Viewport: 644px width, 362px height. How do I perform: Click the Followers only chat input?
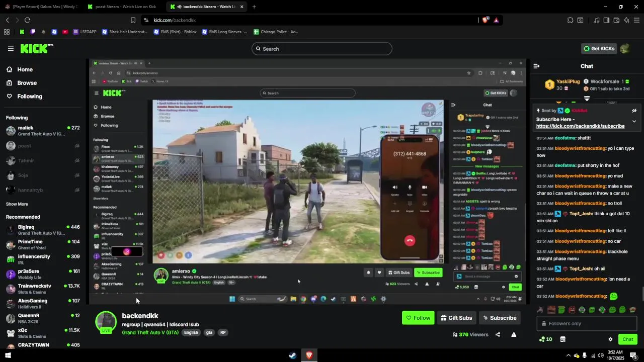587,324
